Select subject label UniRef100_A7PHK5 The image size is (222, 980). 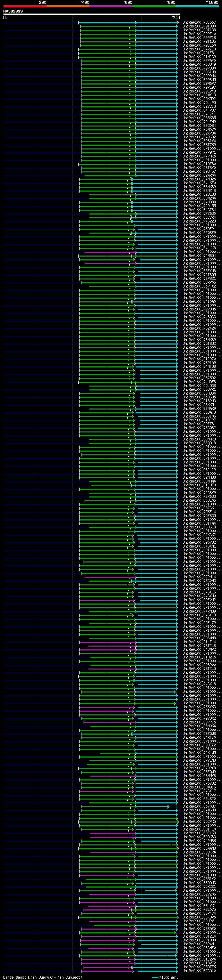click(199, 156)
